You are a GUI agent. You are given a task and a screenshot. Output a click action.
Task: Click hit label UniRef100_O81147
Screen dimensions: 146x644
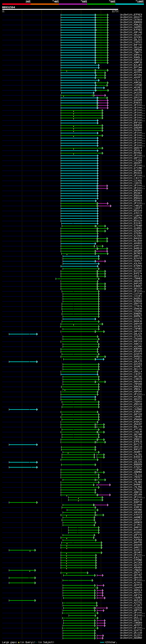pyautogui.click(x=131, y=35)
